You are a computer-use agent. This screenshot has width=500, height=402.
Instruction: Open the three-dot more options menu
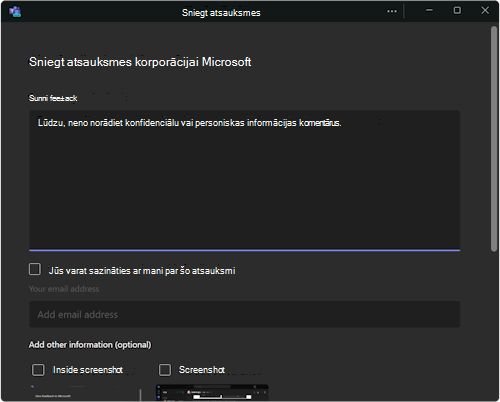(x=392, y=11)
